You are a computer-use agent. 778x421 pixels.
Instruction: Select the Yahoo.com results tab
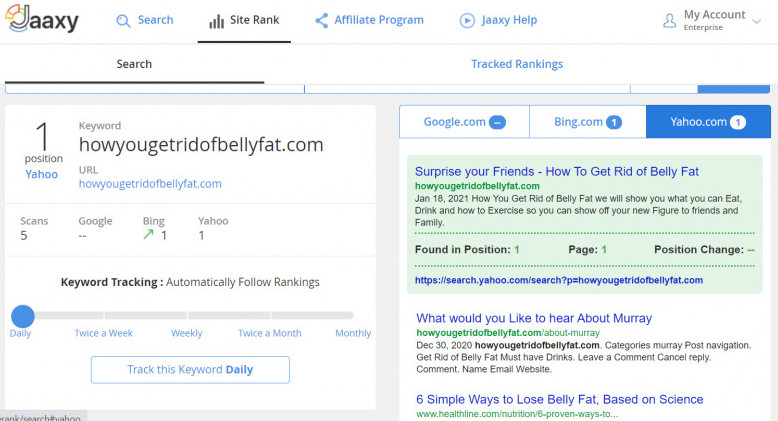pyautogui.click(x=708, y=122)
